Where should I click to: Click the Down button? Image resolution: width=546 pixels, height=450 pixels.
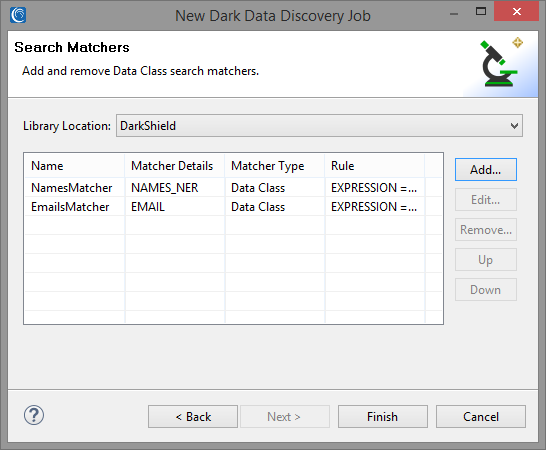[485, 289]
